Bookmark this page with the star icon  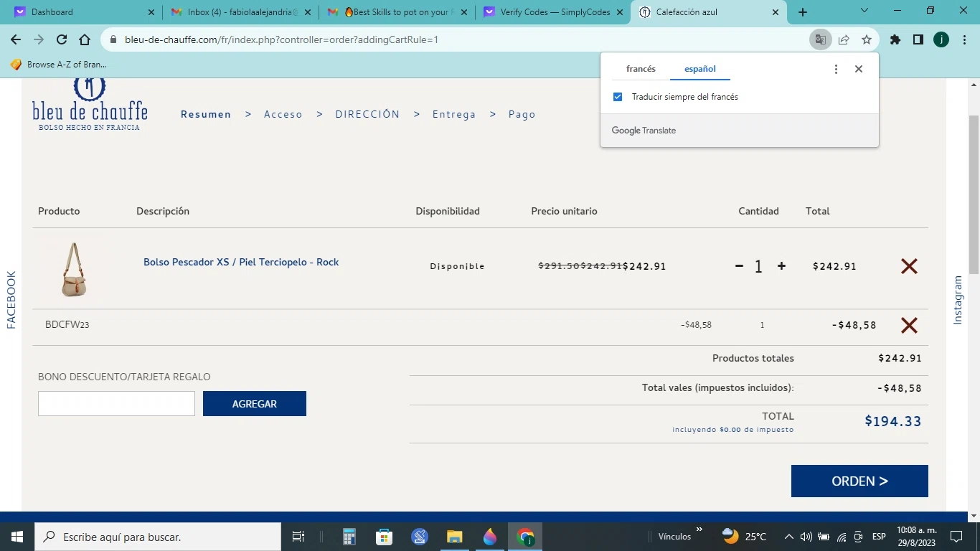click(867, 40)
